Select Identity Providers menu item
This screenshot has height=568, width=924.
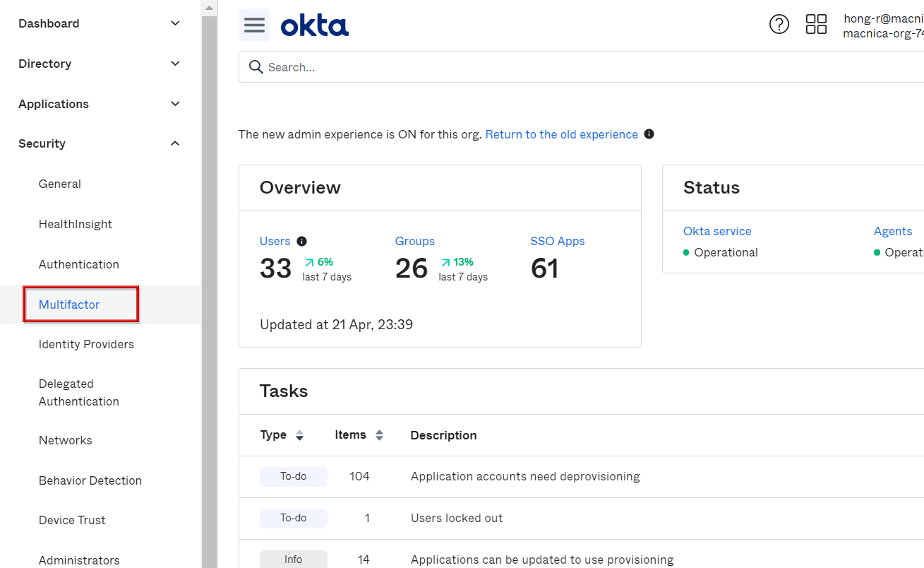pos(86,344)
